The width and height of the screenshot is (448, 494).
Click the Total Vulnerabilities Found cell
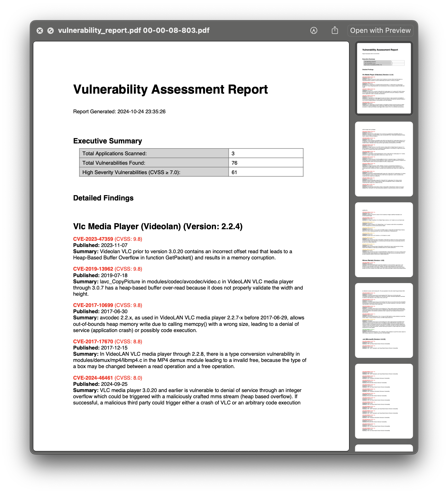154,163
